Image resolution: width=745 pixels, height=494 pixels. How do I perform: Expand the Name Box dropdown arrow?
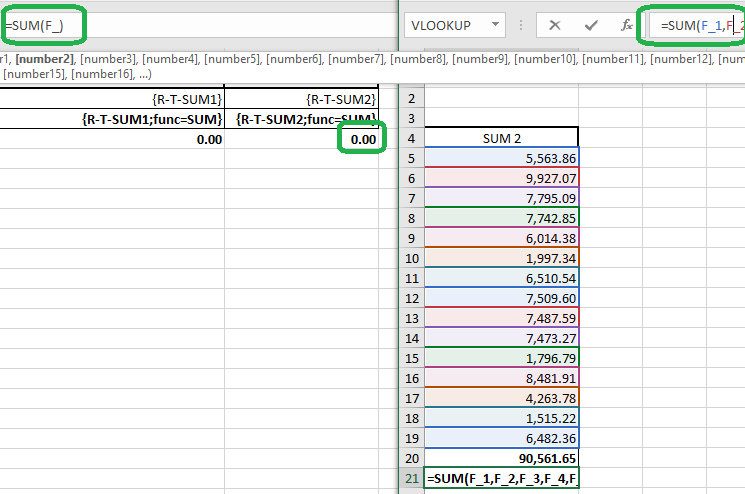[x=496, y=24]
